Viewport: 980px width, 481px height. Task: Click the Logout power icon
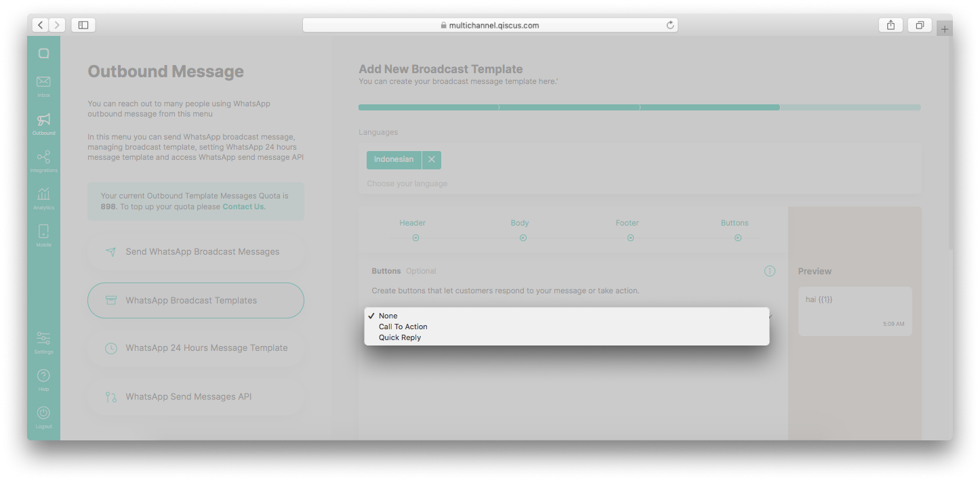click(x=43, y=413)
